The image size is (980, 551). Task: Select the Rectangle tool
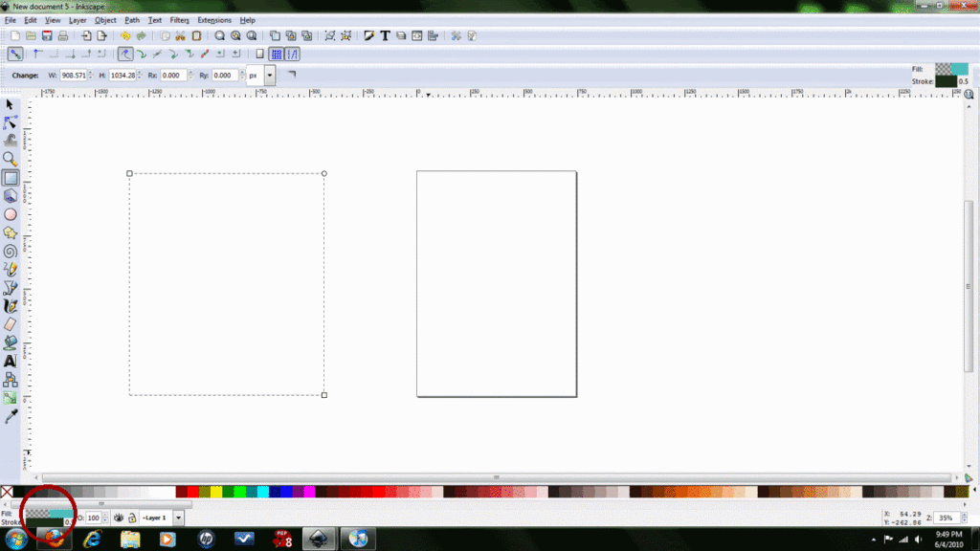[10, 178]
